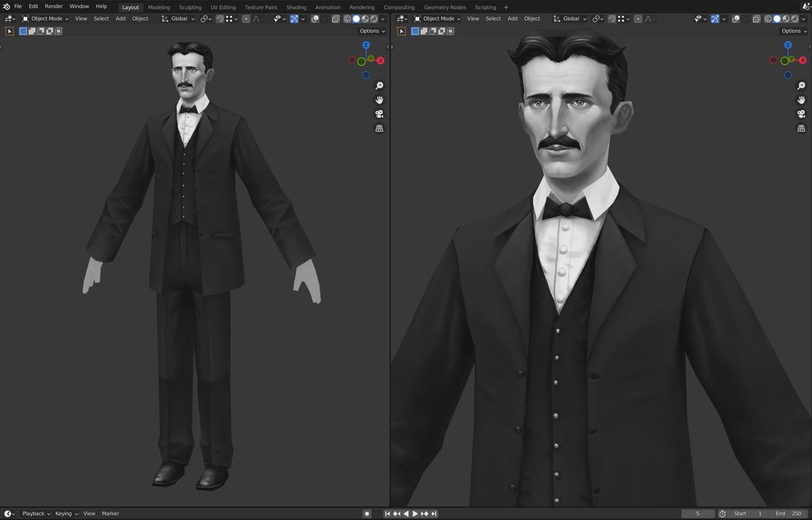Select wireframe shading in left viewport
Image resolution: width=812 pixels, height=520 pixels.
[347, 18]
